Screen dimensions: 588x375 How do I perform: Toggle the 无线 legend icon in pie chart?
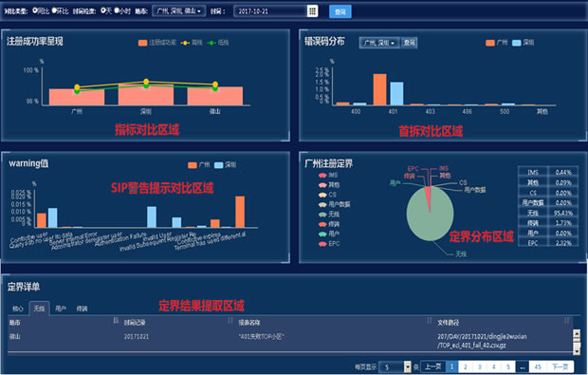[322, 215]
